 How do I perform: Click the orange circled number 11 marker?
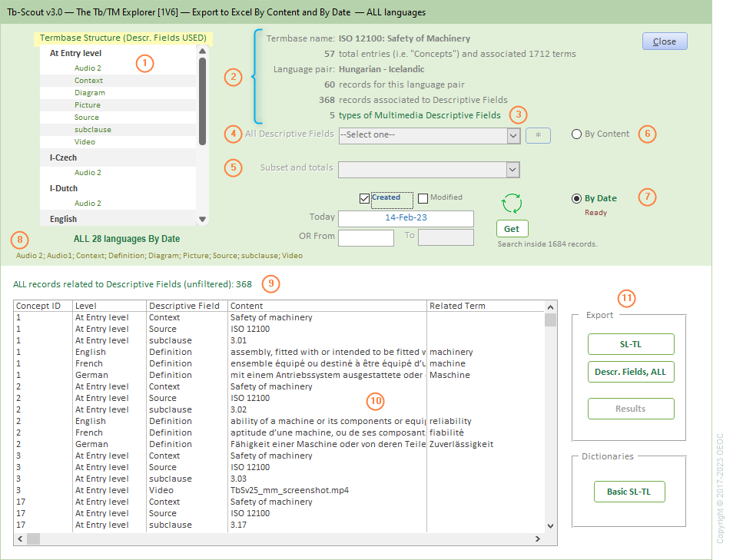(x=628, y=298)
